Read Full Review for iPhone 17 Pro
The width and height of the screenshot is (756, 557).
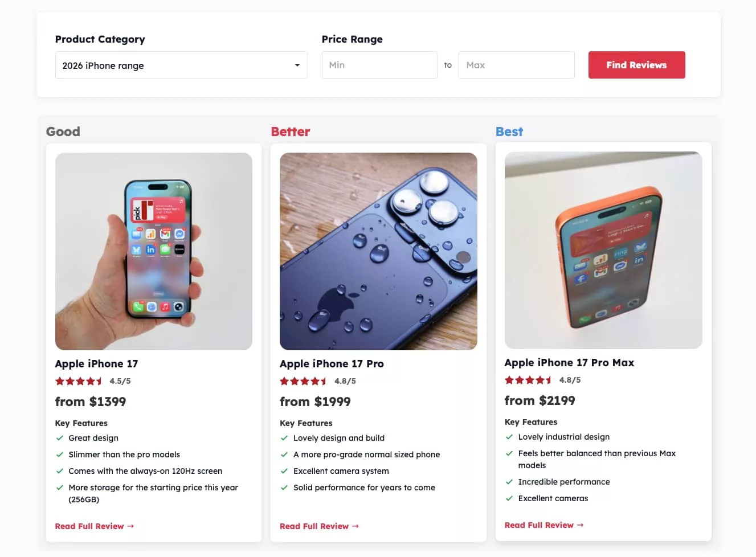(319, 526)
